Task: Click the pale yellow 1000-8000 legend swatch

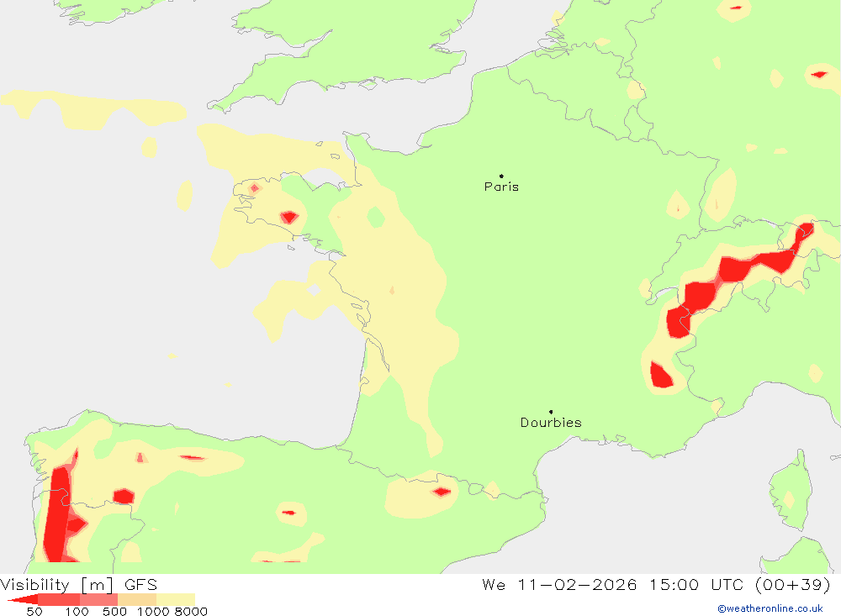Action: coord(176,600)
